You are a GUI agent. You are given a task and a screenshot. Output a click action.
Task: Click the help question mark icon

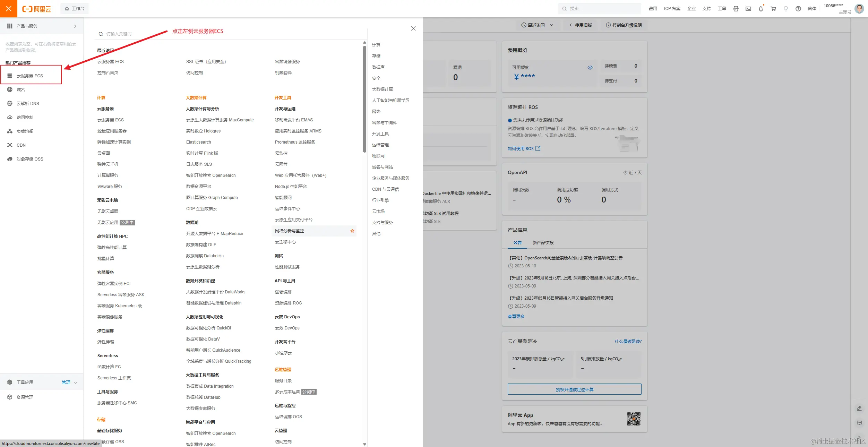[x=798, y=9]
